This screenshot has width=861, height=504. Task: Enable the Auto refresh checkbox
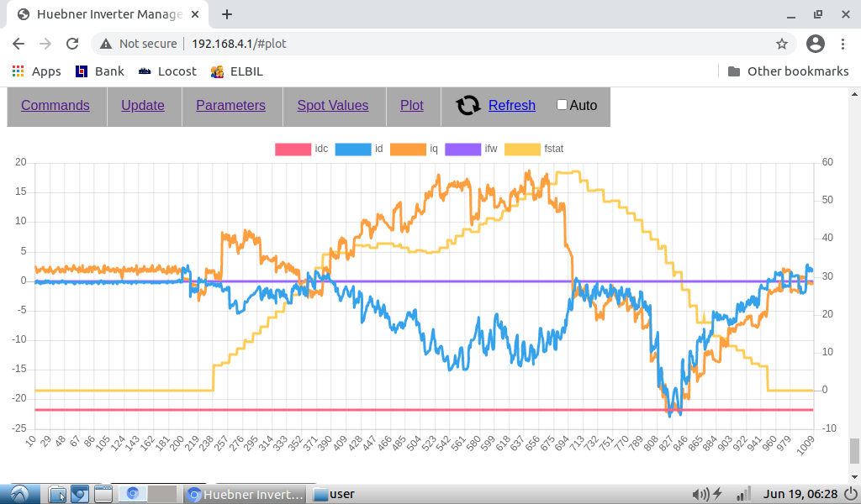[563, 105]
